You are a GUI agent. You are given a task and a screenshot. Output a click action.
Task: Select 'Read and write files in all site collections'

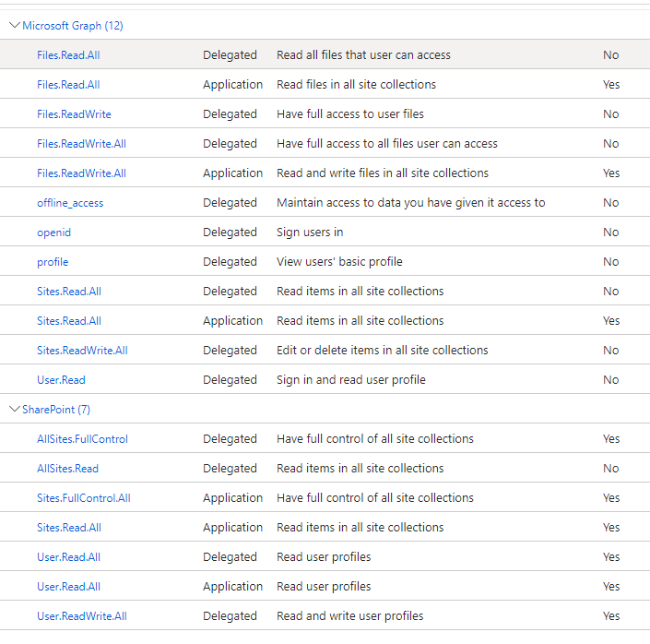point(383,173)
